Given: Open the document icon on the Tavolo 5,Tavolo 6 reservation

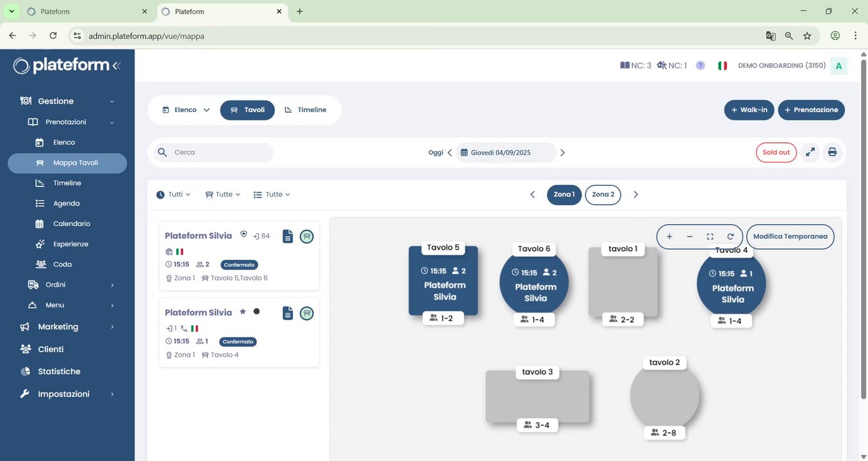Looking at the screenshot, I should click(x=288, y=237).
